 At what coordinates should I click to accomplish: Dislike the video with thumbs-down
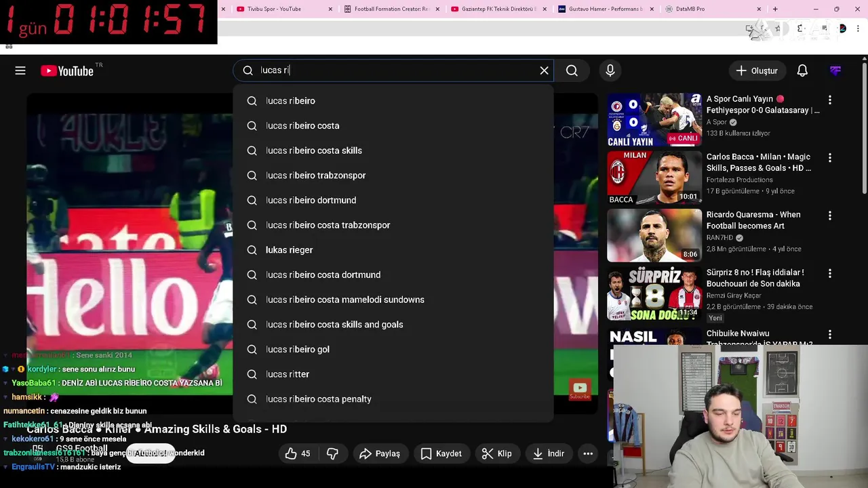coord(332,453)
